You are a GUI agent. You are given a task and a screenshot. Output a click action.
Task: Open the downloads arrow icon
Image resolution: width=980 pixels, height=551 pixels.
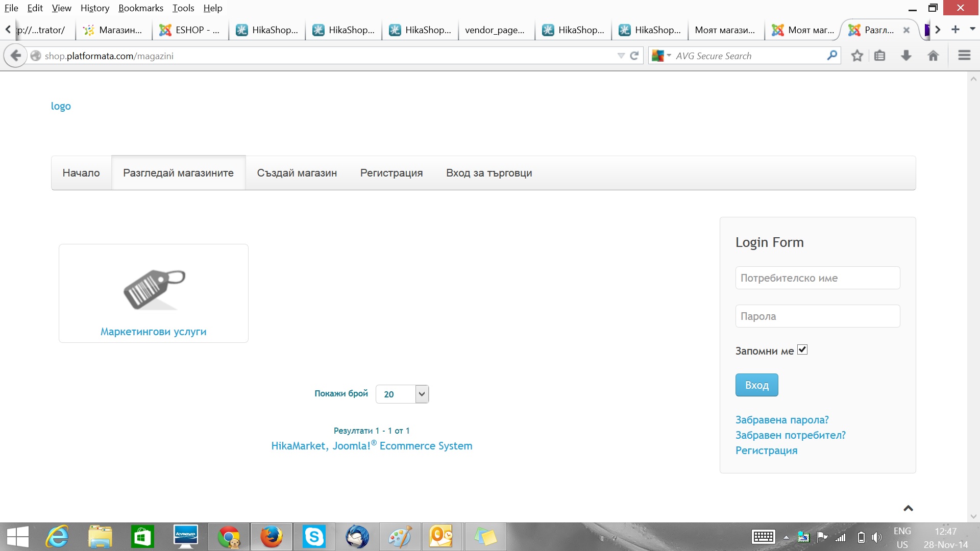pos(906,56)
